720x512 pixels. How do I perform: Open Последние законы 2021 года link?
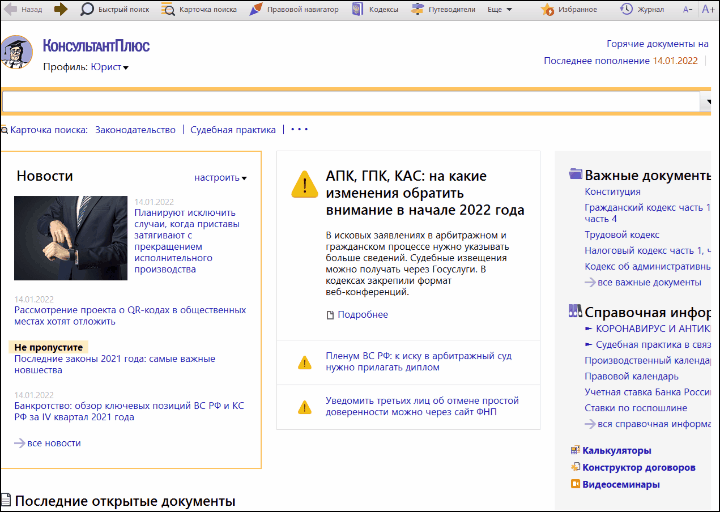115,364
